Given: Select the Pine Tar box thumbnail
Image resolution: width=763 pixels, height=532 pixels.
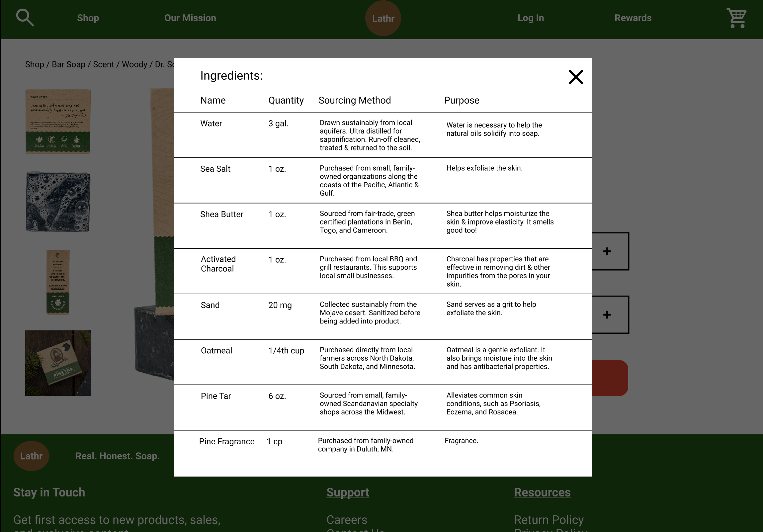Looking at the screenshot, I should click(58, 363).
